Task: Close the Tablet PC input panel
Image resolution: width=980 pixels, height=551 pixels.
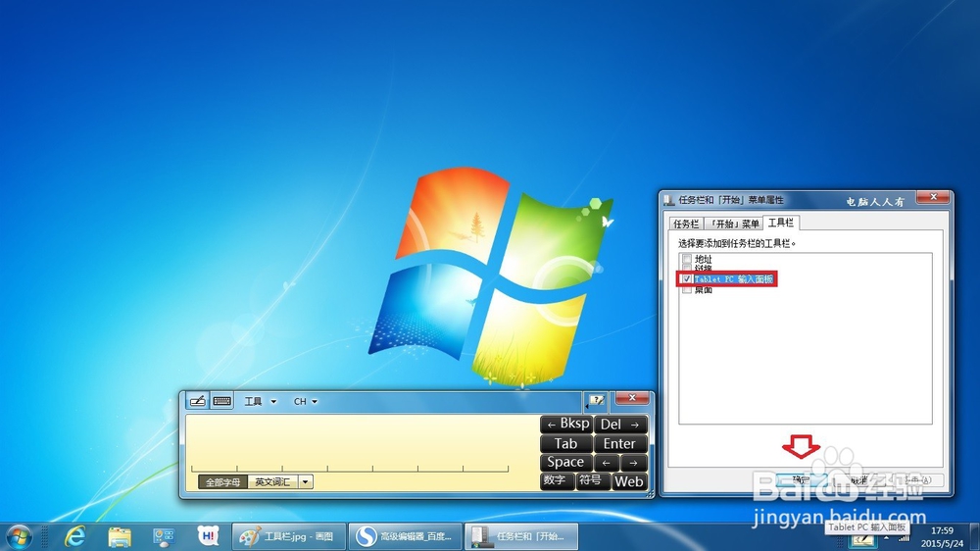Action: click(x=632, y=398)
